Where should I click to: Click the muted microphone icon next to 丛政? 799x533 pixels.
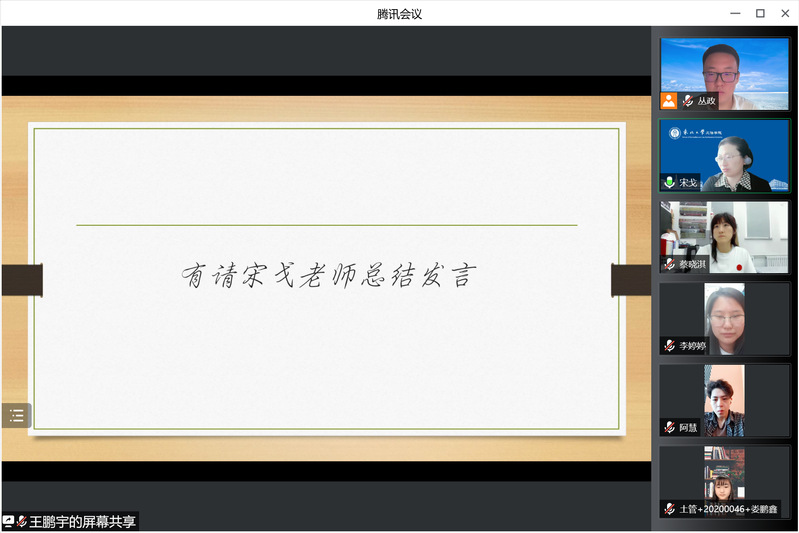pos(688,101)
